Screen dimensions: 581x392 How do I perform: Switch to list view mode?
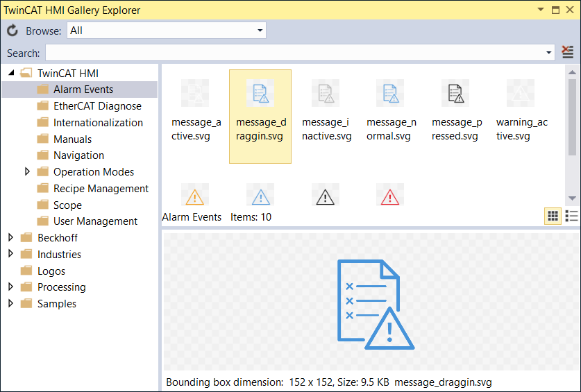click(x=571, y=216)
